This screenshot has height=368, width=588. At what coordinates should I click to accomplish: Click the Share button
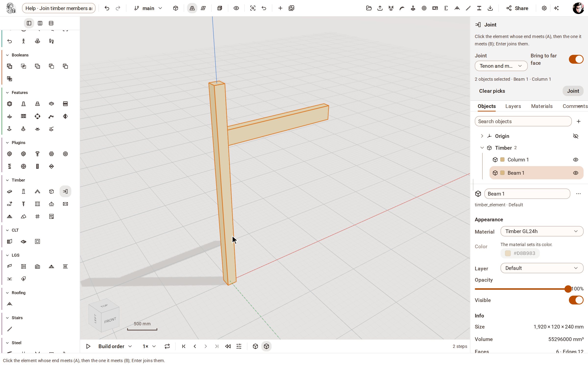517,8
